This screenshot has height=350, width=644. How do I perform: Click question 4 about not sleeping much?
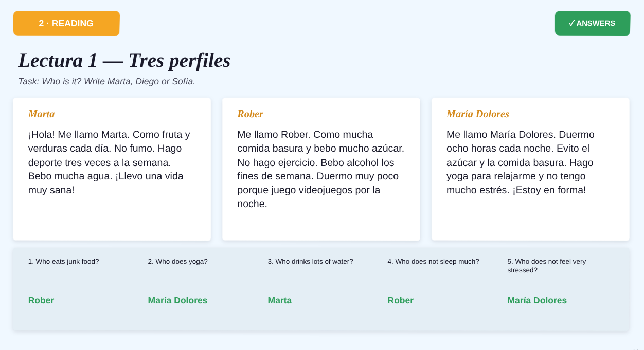pos(434,261)
